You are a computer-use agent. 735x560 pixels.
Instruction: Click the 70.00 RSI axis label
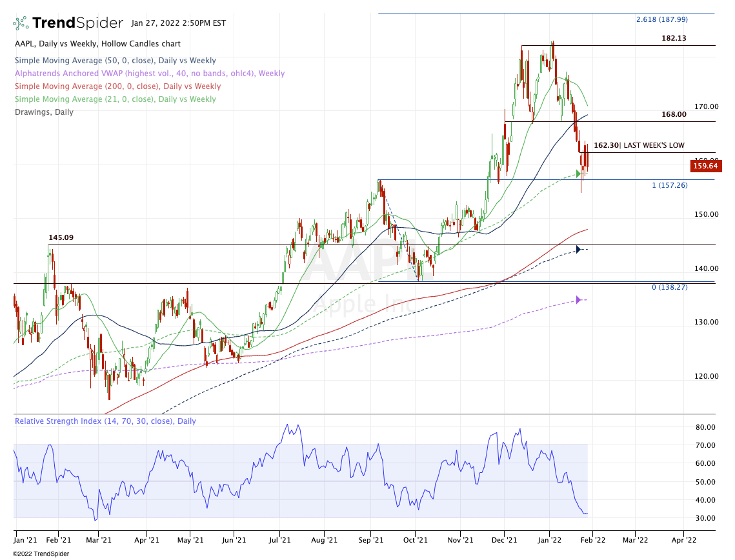pyautogui.click(x=705, y=445)
